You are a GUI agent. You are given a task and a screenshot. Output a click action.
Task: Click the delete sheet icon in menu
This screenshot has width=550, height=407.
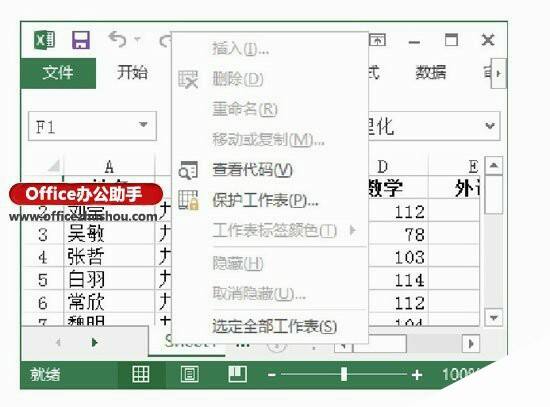(188, 79)
